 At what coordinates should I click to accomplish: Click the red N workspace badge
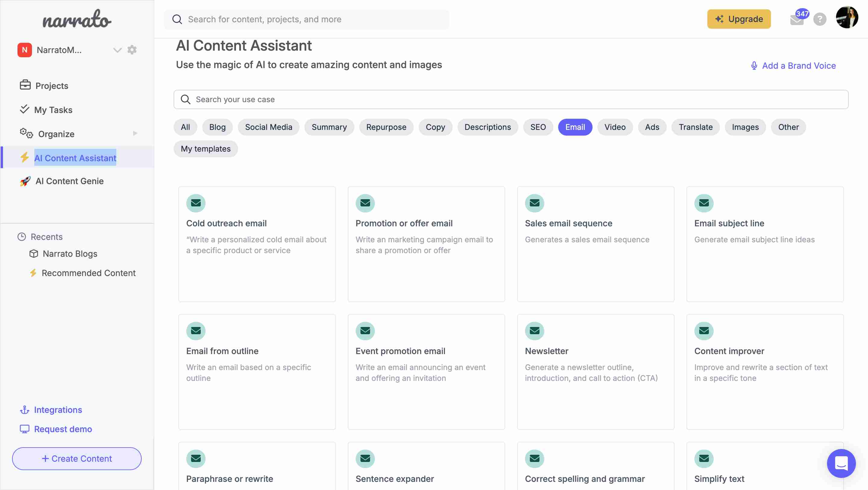click(25, 50)
